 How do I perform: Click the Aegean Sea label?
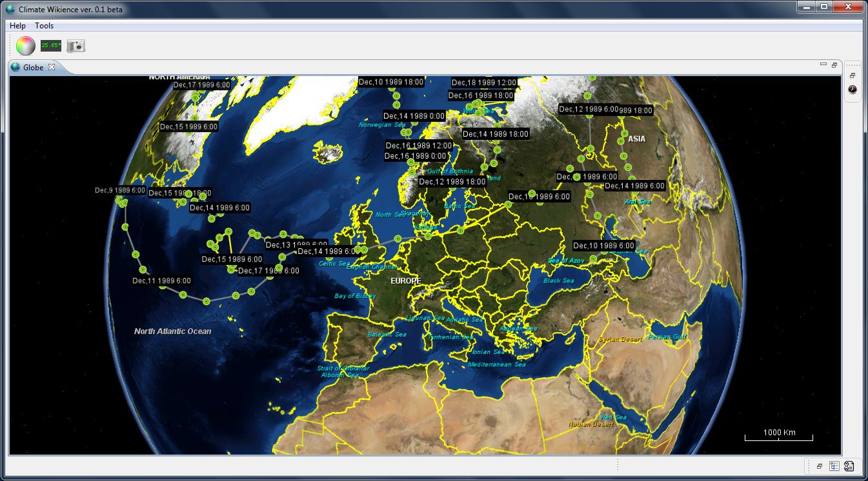click(x=518, y=329)
